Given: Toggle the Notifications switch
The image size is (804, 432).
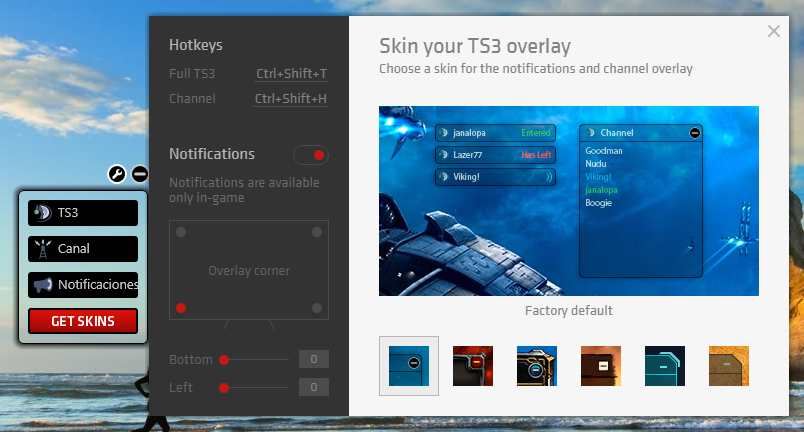Looking at the screenshot, I should (x=310, y=155).
